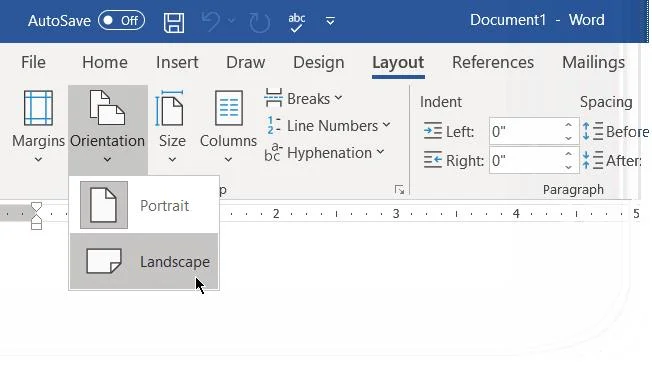The height and width of the screenshot is (368, 652).
Task: Click the Margins page icon
Action: 38,108
